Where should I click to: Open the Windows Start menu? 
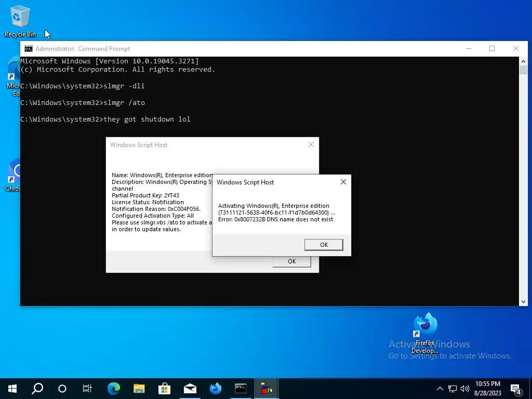coord(12,389)
